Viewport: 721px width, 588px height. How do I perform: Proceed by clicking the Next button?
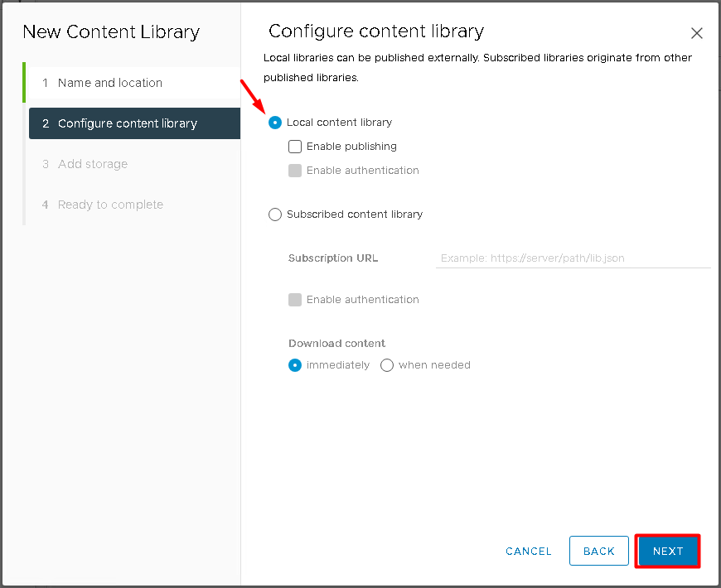[668, 551]
